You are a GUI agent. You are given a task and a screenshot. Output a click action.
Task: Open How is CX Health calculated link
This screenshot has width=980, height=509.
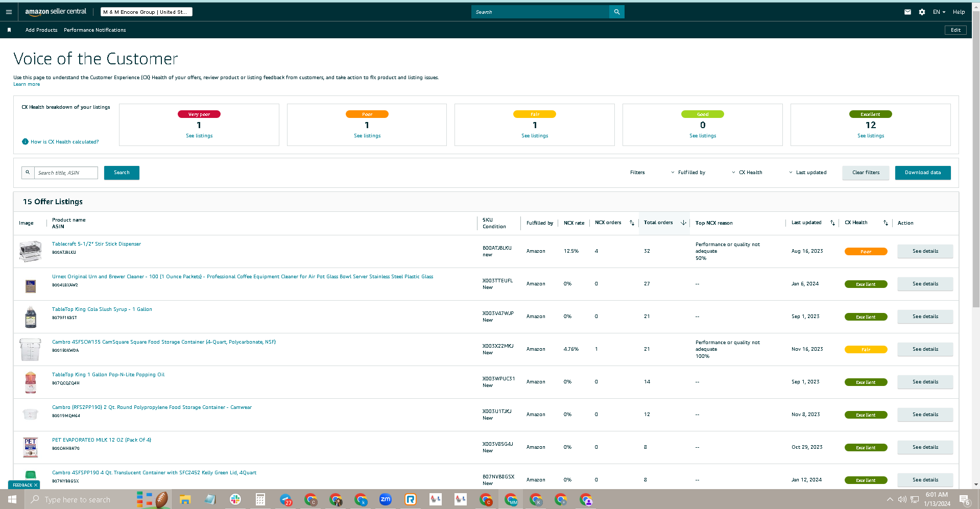(65, 142)
